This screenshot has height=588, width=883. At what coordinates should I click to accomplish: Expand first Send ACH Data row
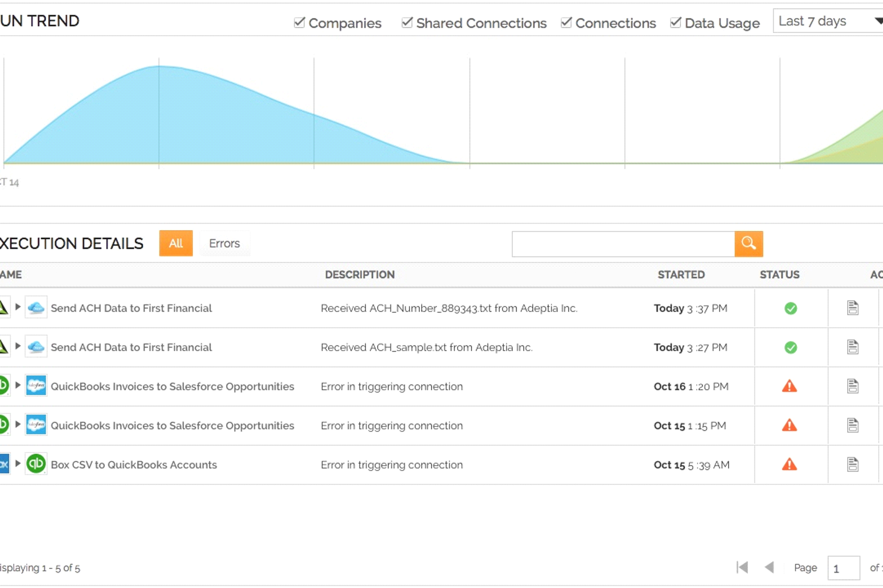point(18,307)
